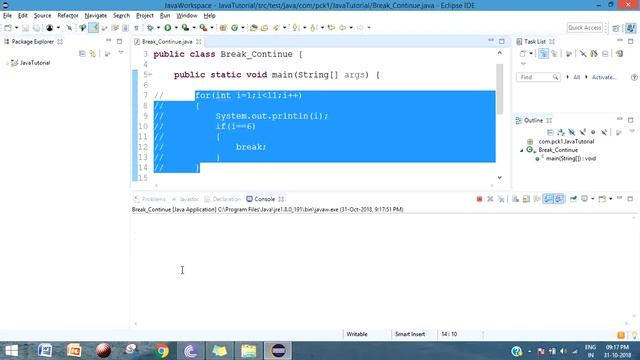Image resolution: width=640 pixels, height=360 pixels.
Task: Toggle Show Console on Standard Out change
Action: tap(548, 199)
